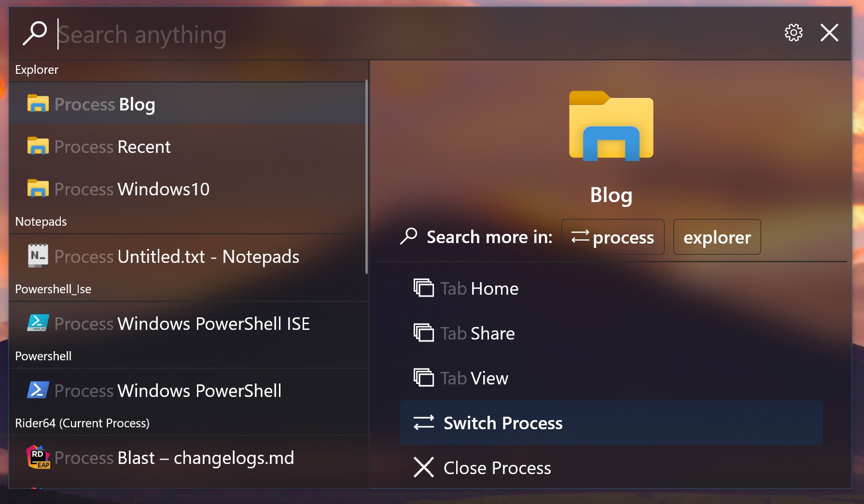Click the Notepads icon beside Untitled.txt

(39, 256)
